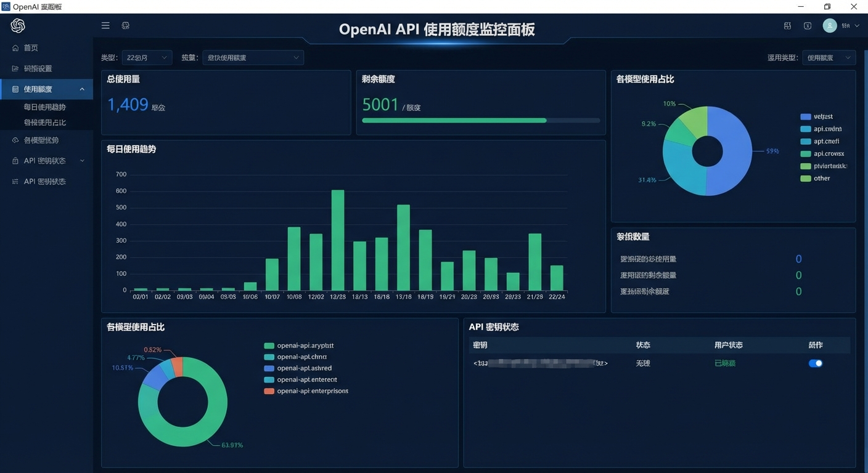The width and height of the screenshot is (868, 473).
Task: Click the 0.52% donut chart label
Action: click(x=153, y=350)
